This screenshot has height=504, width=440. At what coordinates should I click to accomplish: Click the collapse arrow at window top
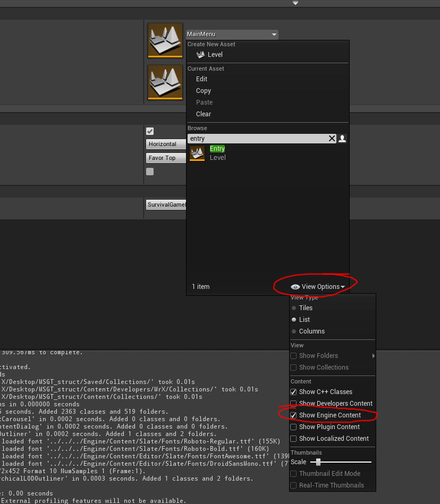click(x=295, y=3)
